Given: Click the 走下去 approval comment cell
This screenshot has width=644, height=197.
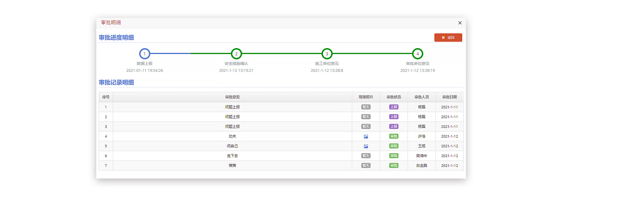Looking at the screenshot, I should (x=232, y=156).
